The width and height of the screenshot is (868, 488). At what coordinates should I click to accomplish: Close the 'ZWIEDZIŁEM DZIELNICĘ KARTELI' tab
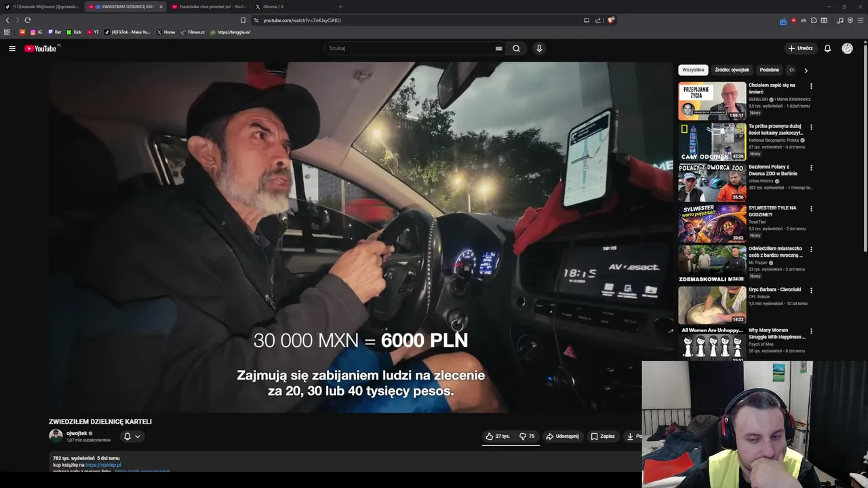pyautogui.click(x=161, y=7)
